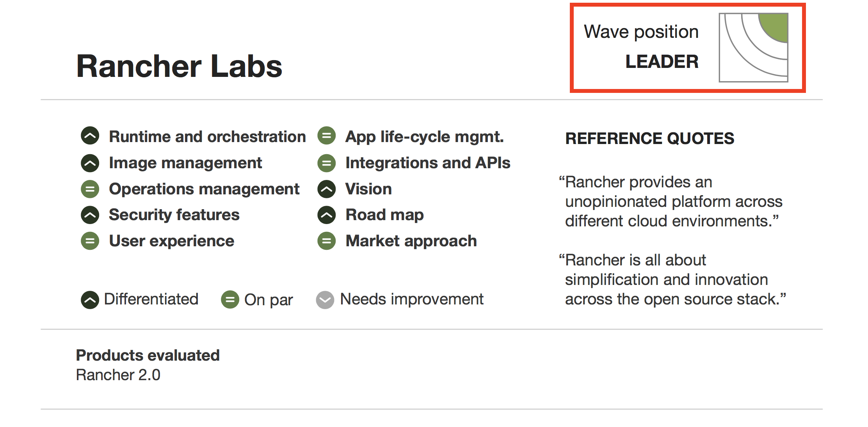The height and width of the screenshot is (427, 868).
Task: Click the Image management differentiated icon
Action: [x=90, y=163]
